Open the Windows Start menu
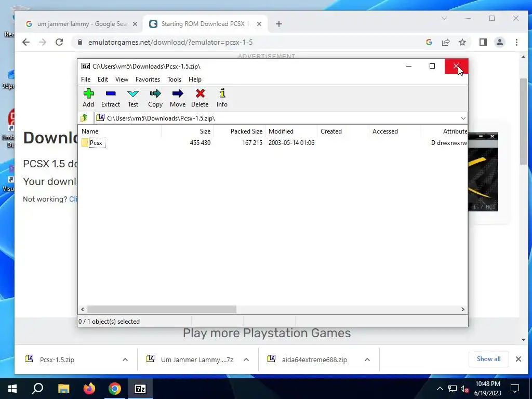 (12, 389)
